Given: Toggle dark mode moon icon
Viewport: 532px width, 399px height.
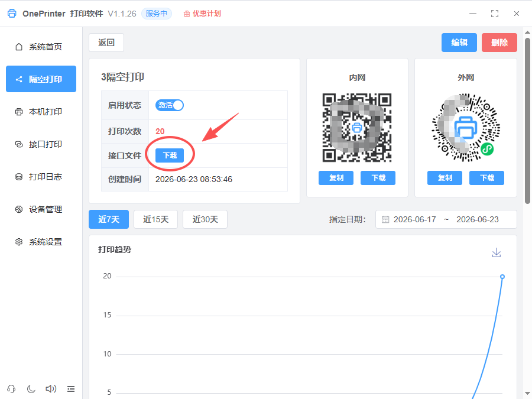Looking at the screenshot, I should (x=31, y=389).
